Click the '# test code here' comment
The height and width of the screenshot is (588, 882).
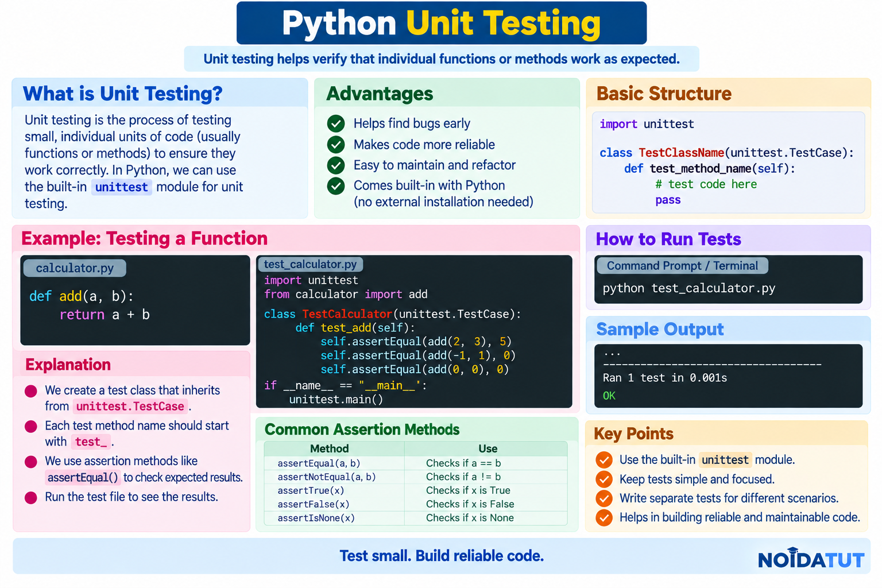pyautogui.click(x=706, y=184)
